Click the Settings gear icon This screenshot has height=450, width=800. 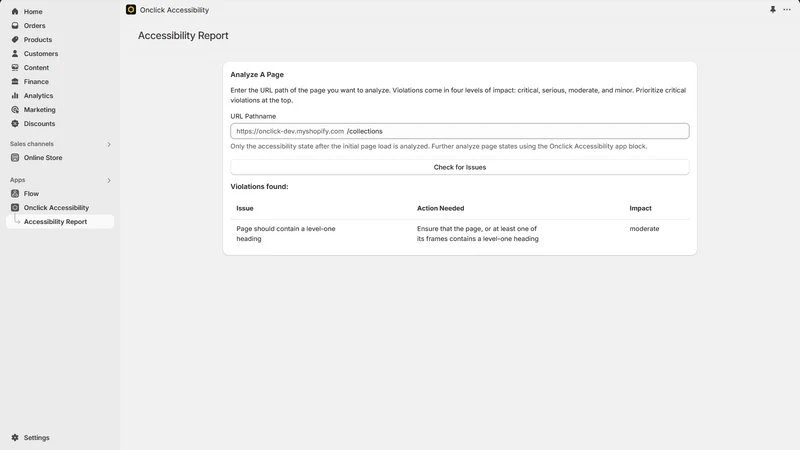coord(15,438)
